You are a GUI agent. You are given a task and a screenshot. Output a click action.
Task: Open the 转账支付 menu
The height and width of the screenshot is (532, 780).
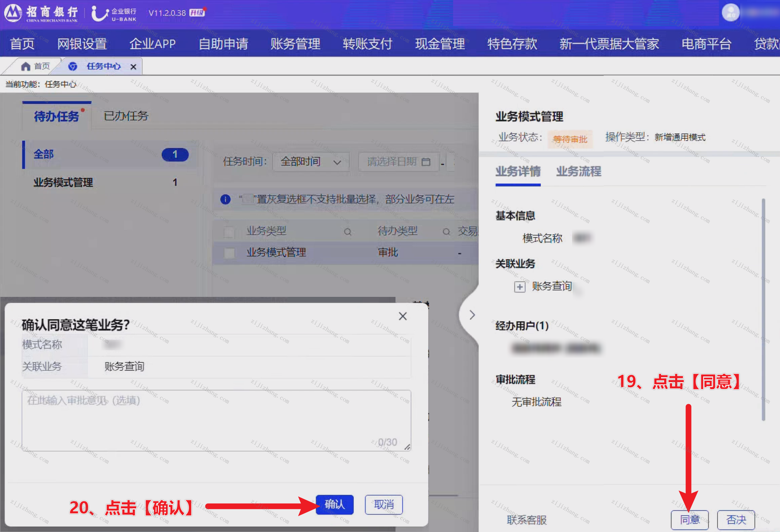point(368,44)
